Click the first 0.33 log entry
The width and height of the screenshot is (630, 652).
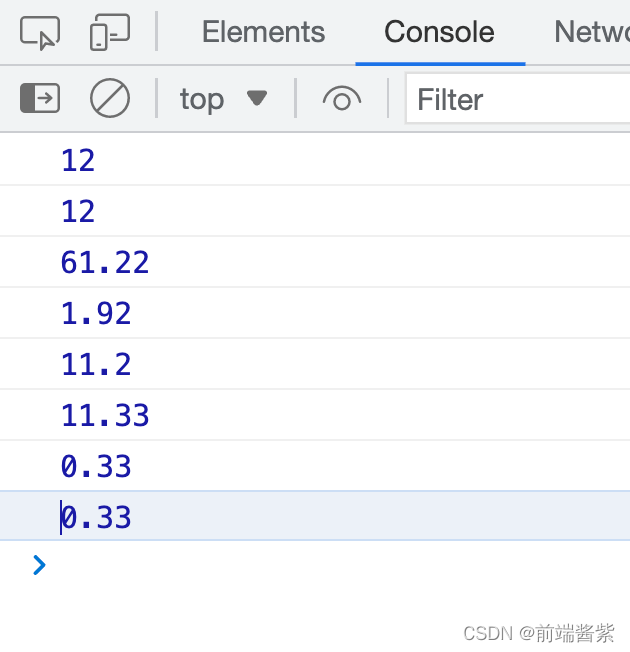click(x=96, y=466)
